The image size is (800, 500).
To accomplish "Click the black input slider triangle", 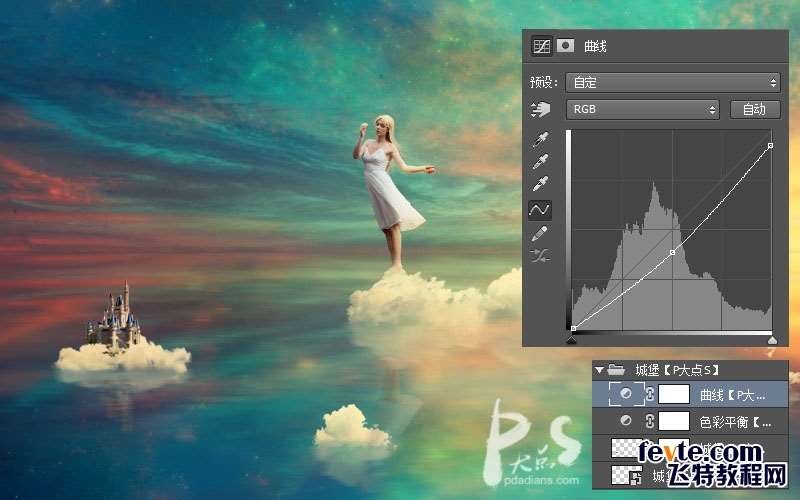I will [572, 340].
